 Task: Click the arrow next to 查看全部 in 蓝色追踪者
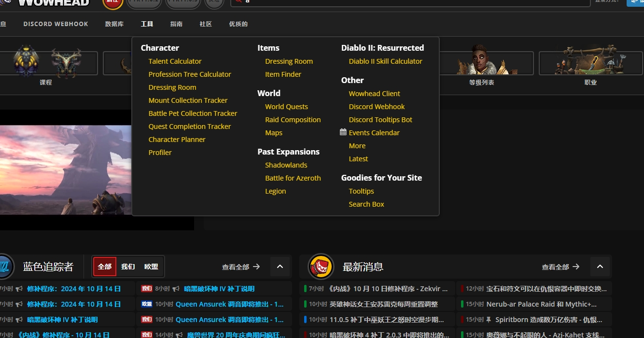pyautogui.click(x=256, y=267)
